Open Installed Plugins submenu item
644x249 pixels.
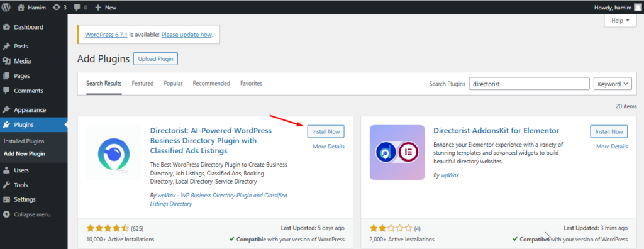(x=24, y=141)
